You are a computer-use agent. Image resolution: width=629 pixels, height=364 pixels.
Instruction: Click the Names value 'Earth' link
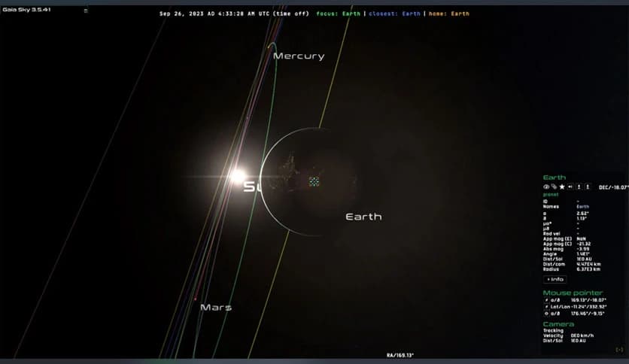click(583, 207)
